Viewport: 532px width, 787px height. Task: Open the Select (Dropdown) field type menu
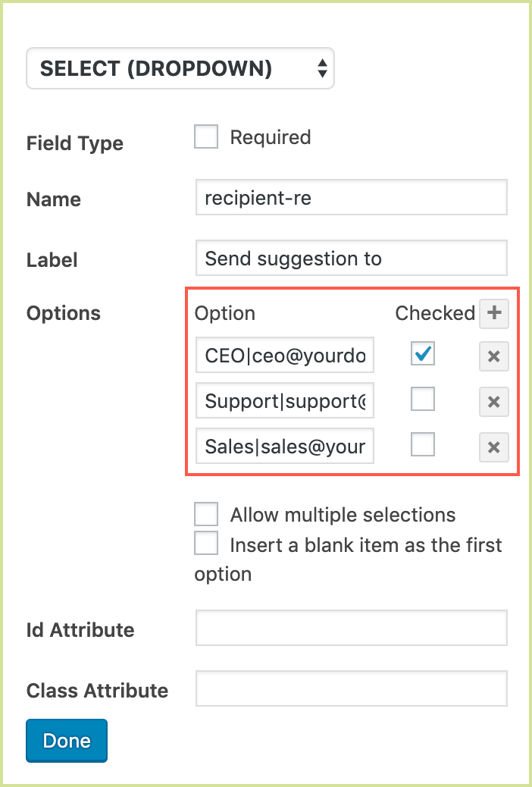tap(180, 69)
